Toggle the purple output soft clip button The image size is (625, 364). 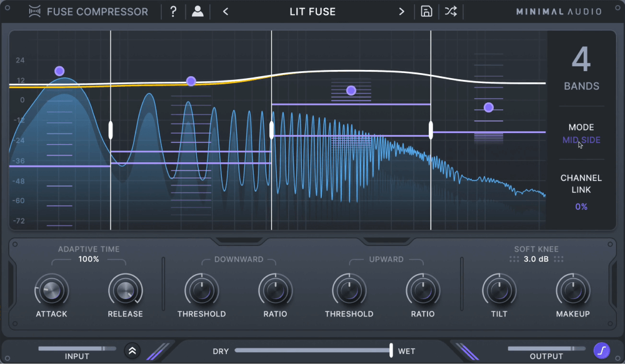(601, 351)
